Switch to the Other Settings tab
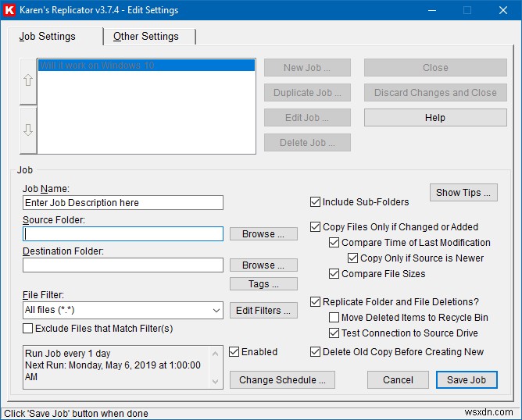The height and width of the screenshot is (420, 522). pos(146,37)
